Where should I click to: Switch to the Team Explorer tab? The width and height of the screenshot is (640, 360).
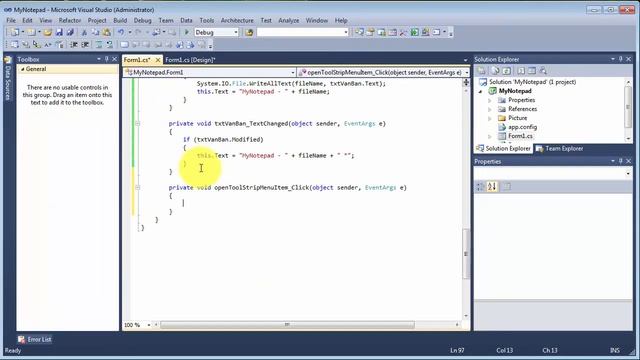[560, 149]
